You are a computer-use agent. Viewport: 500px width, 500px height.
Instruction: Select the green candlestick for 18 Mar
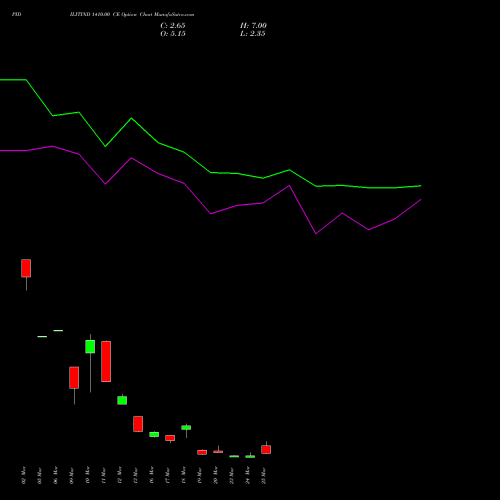pos(186,427)
